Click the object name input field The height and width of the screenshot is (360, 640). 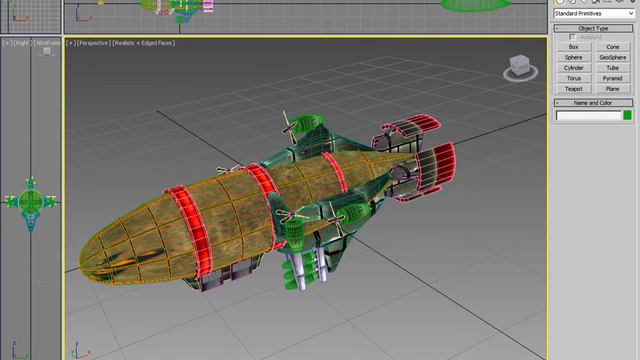point(589,116)
